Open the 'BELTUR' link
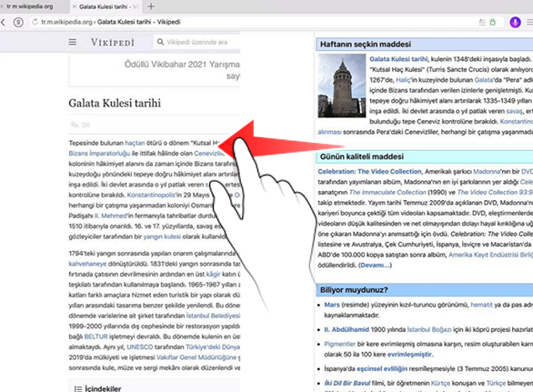This screenshot has width=533, height=392. click(x=96, y=337)
